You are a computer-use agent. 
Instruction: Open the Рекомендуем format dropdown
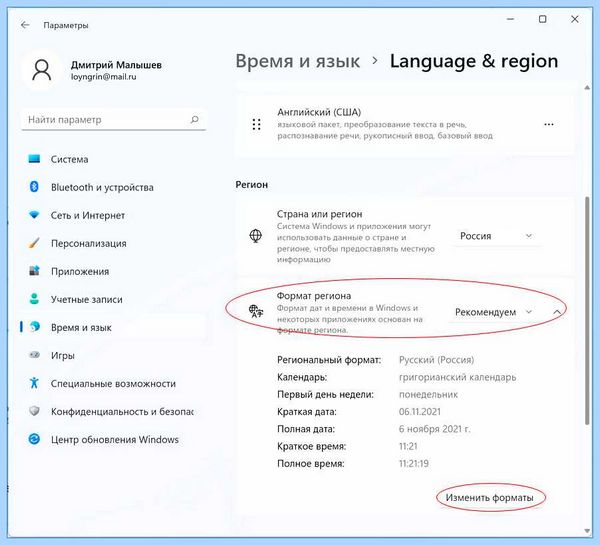(x=493, y=312)
